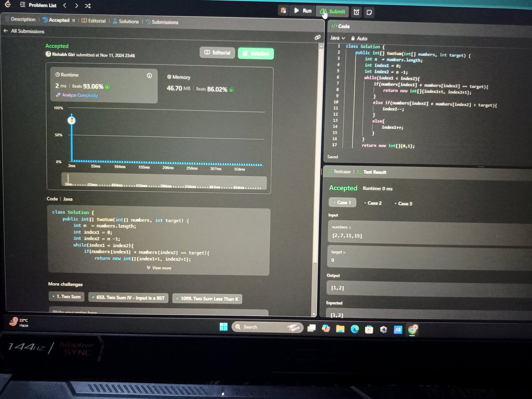Go to next problem with right arrow
This screenshot has height=399, width=532.
[76, 6]
